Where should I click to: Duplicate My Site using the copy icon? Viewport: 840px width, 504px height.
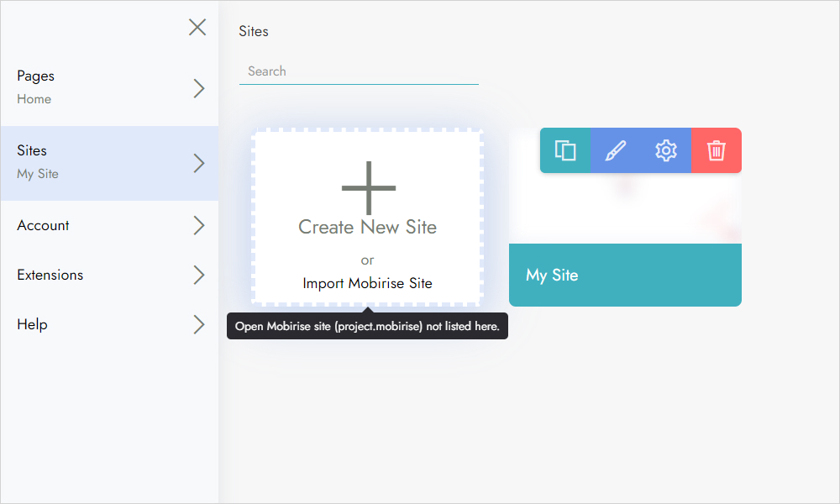[x=564, y=150]
